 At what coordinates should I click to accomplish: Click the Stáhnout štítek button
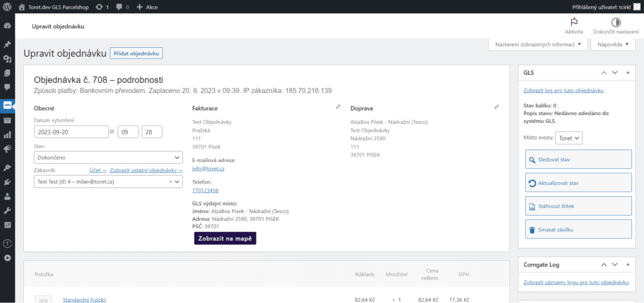[579, 206]
